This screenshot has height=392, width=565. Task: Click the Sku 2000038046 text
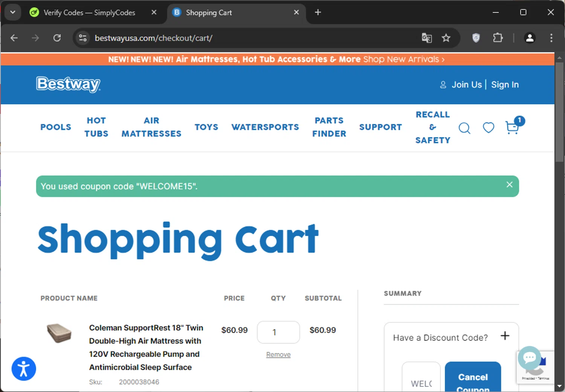124,382
